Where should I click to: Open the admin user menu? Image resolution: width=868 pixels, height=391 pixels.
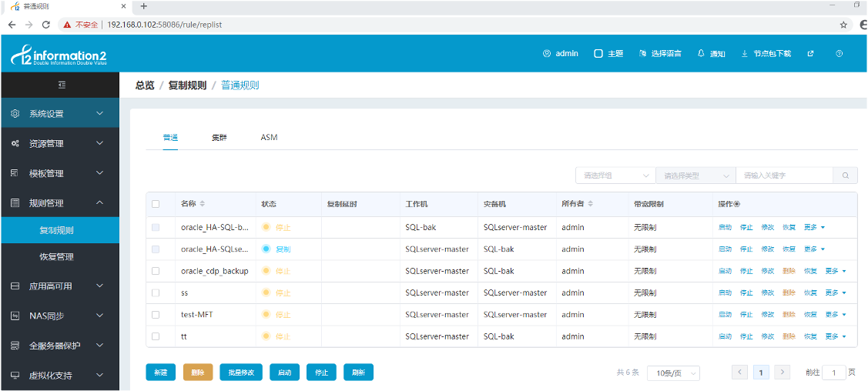[x=560, y=54]
